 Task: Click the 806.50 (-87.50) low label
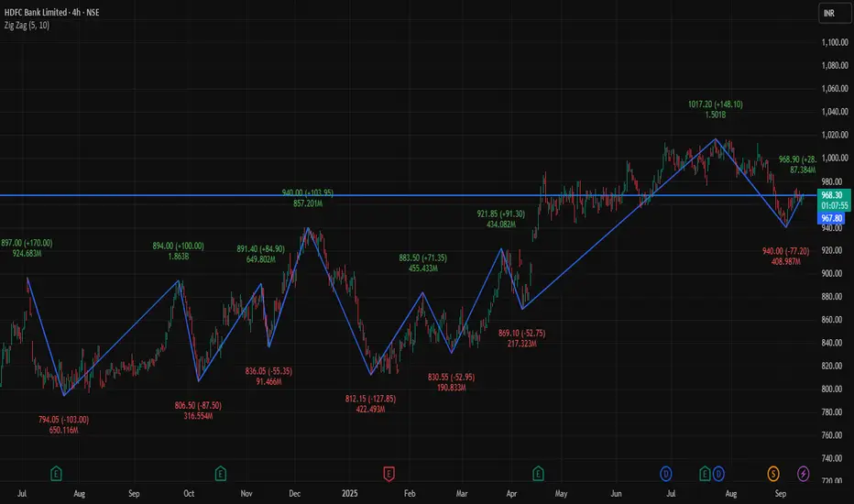pyautogui.click(x=198, y=405)
